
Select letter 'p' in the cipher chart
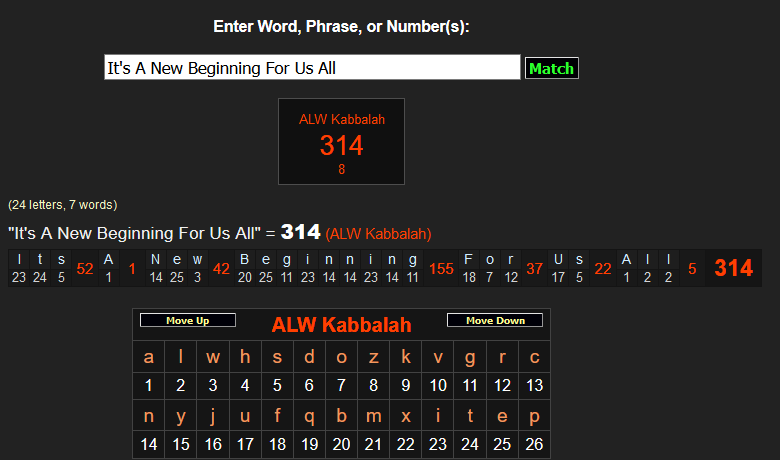point(534,416)
